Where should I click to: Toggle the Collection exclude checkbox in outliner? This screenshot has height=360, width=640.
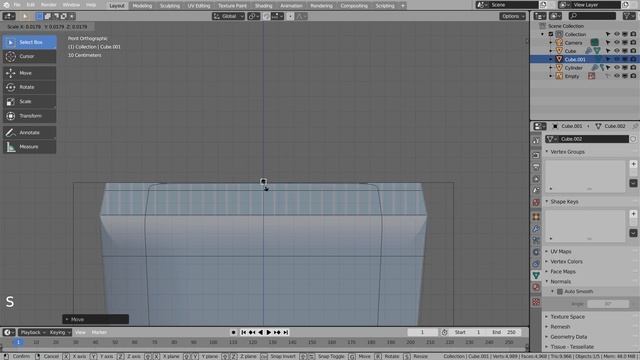[x=551, y=34]
